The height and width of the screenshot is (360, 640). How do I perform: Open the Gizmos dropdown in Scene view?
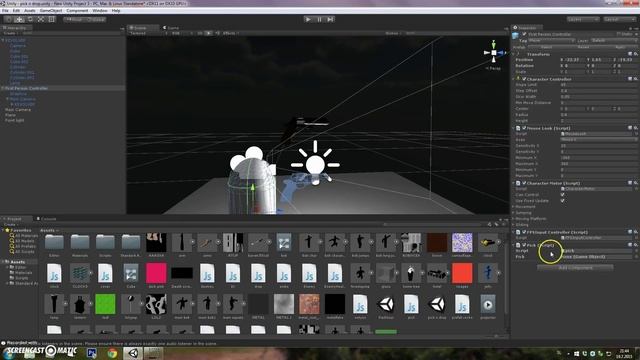click(393, 33)
